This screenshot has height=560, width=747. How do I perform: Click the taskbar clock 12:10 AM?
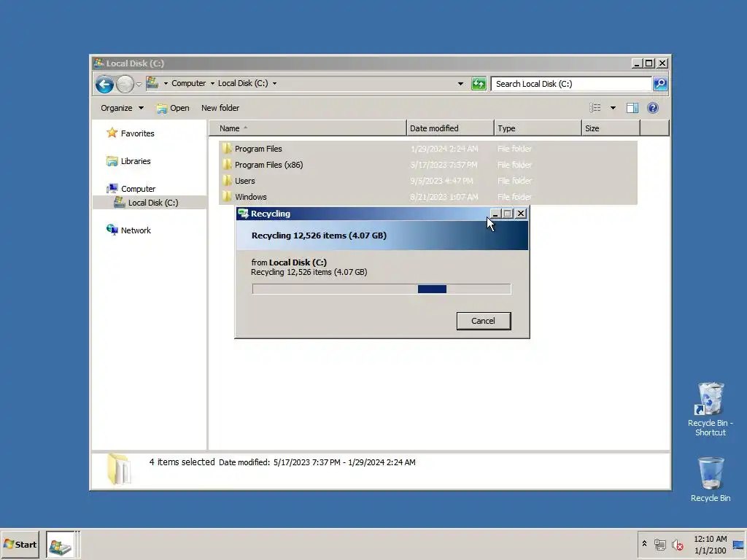(711, 539)
